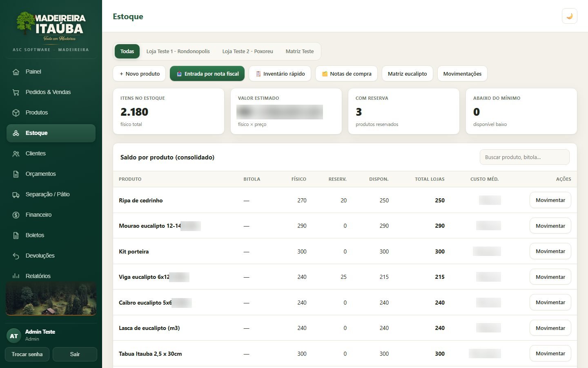Click the forest landscape thumbnail in sidebar

pyautogui.click(x=51, y=299)
